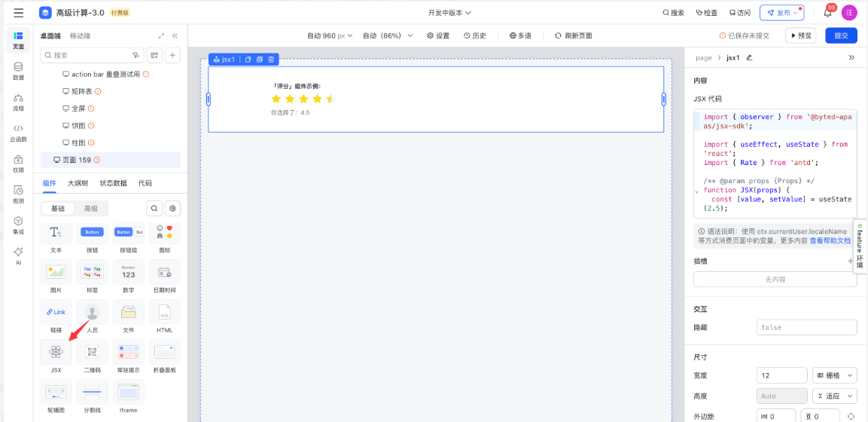Click the 提交 button
This screenshot has width=868, height=422.
[x=841, y=35]
